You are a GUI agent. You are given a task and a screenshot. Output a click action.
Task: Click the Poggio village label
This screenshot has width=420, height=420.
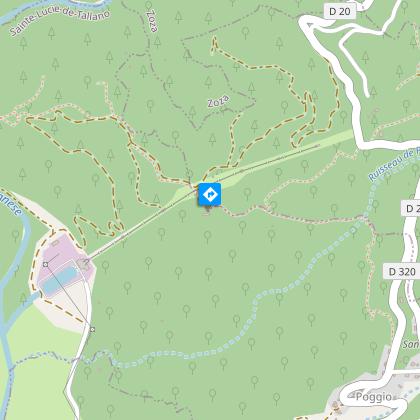click(374, 397)
